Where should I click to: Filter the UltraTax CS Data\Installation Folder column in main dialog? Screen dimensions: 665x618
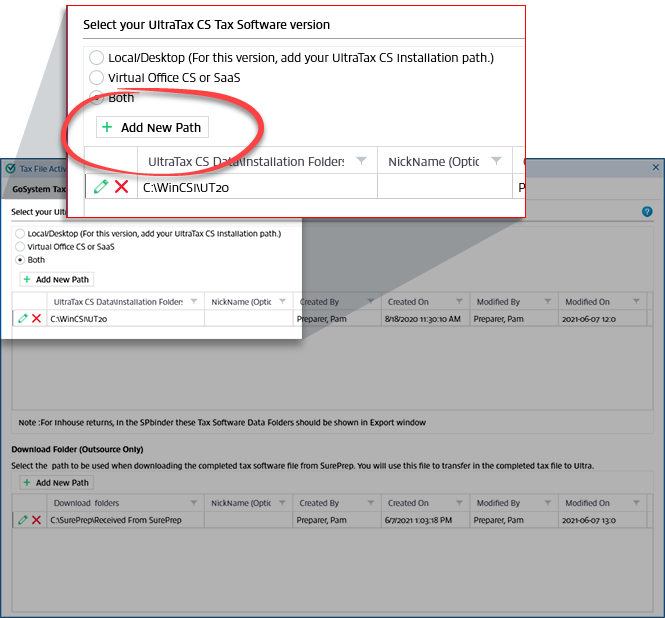[x=194, y=301]
